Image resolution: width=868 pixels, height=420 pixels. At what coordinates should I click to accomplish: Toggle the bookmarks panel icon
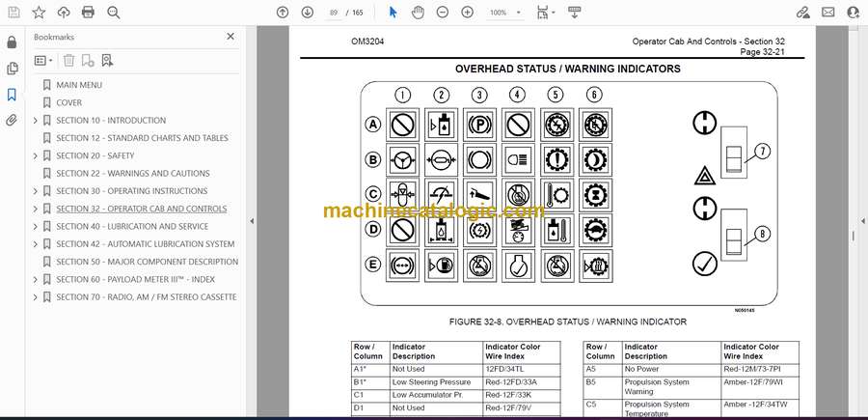pos(12,95)
